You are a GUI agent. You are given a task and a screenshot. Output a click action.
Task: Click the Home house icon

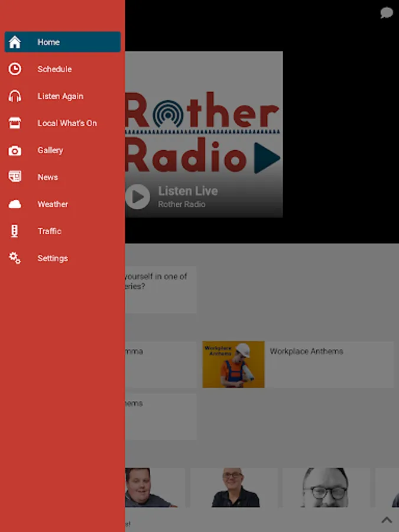coord(15,42)
